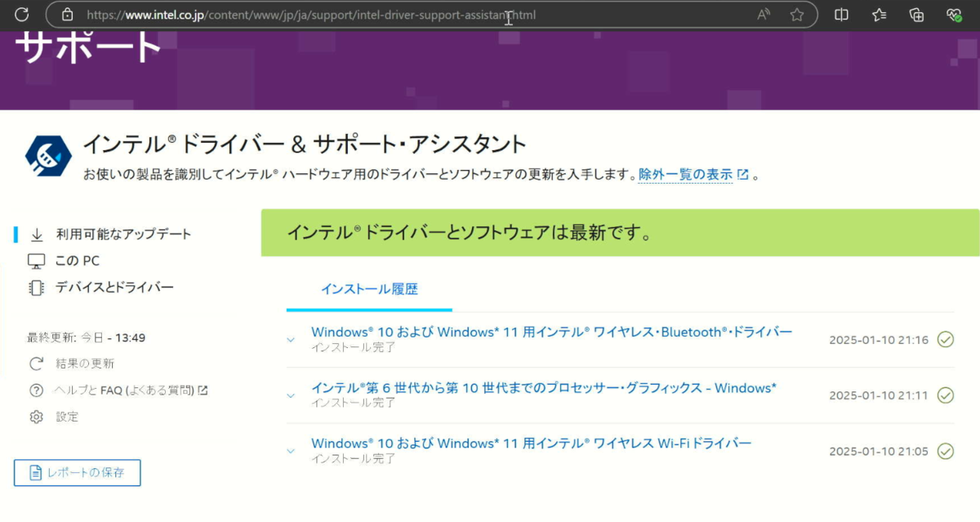
Task: Open browser Collections icon
Action: [x=917, y=15]
